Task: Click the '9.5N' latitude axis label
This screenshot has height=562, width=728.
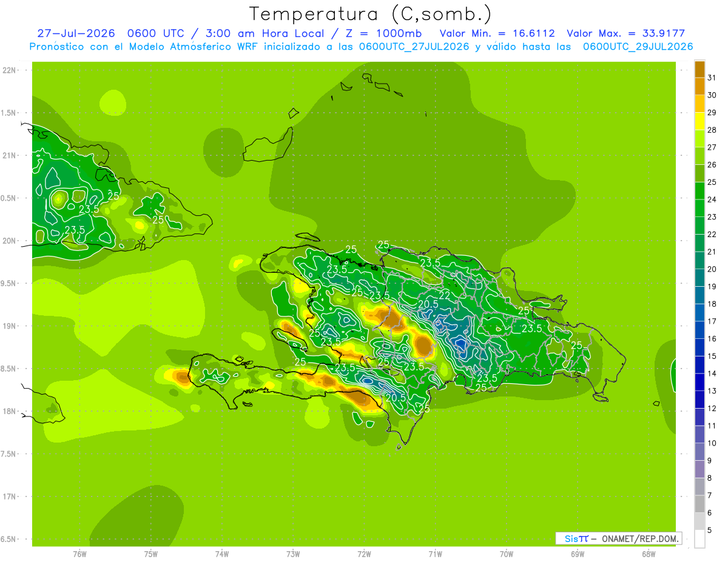Action: point(9,284)
